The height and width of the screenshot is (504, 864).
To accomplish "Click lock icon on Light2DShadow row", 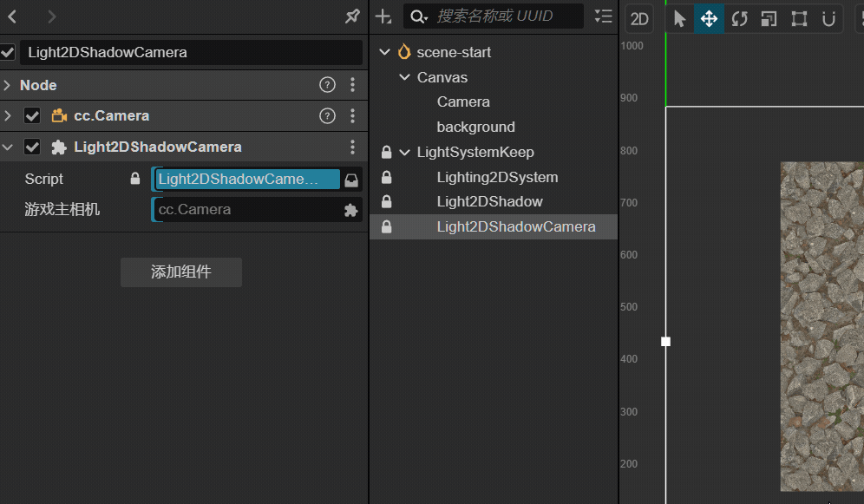I will [x=386, y=201].
